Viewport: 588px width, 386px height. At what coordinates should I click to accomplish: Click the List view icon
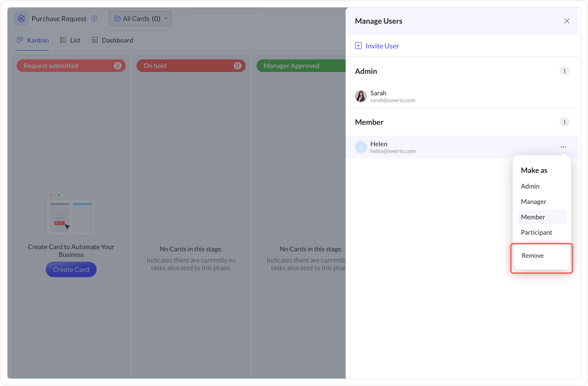(63, 40)
